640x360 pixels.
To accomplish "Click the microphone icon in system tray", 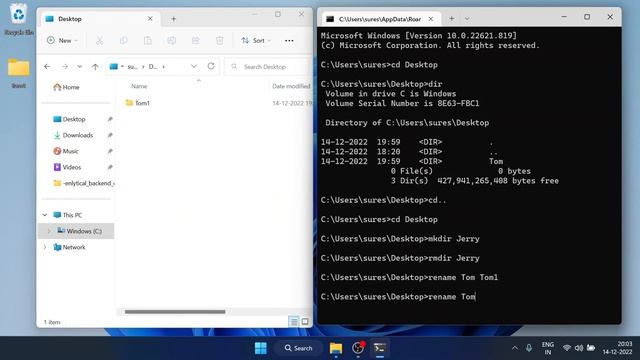I will [x=529, y=348].
